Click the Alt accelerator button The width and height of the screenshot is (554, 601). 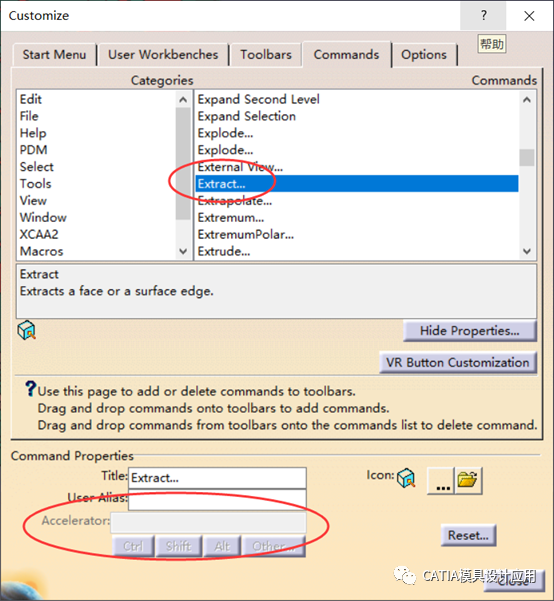[x=222, y=546]
